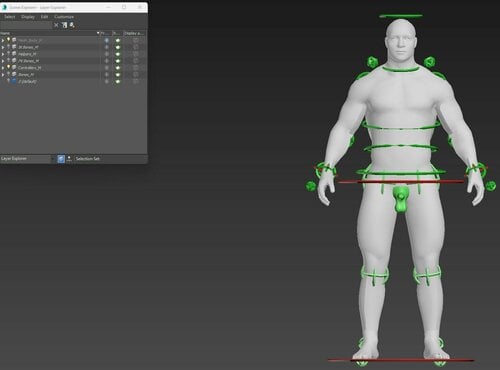The width and height of the screenshot is (500, 370).
Task: Toggle visibility bulb of IK Bones_H layer
Action: pos(9,47)
